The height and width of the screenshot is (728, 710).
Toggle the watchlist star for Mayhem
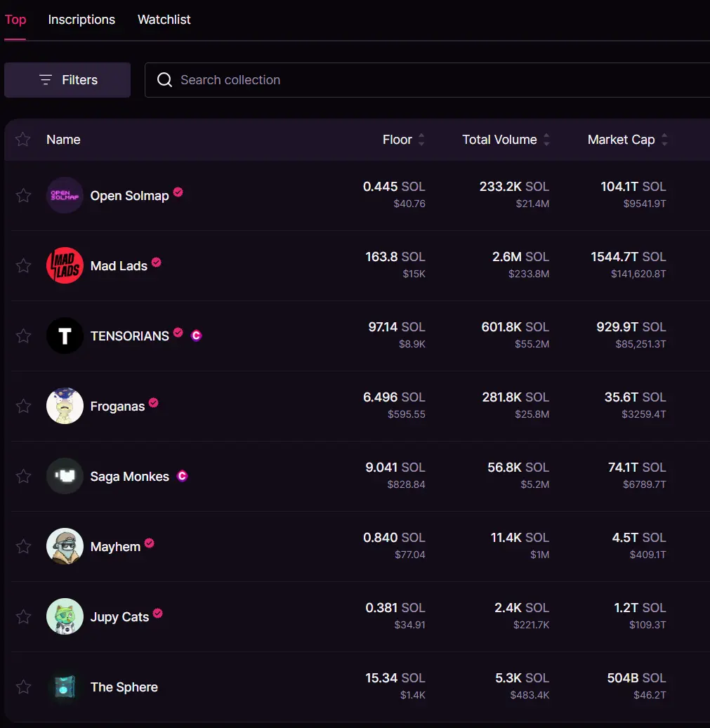tap(23, 546)
